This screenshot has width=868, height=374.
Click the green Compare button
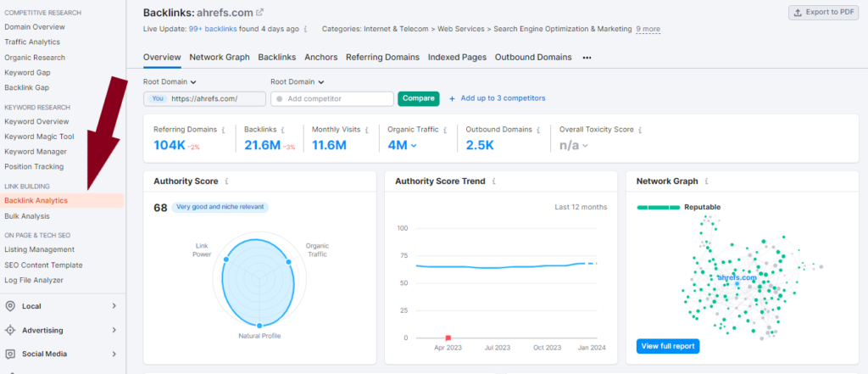coord(419,98)
